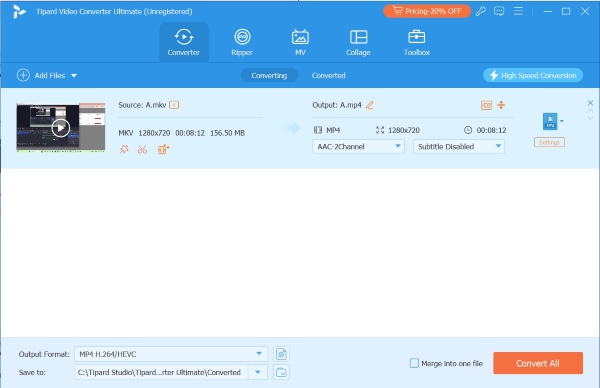This screenshot has width=600, height=388.
Task: Expand the Save to path dropdown arrow
Action: pyautogui.click(x=258, y=372)
